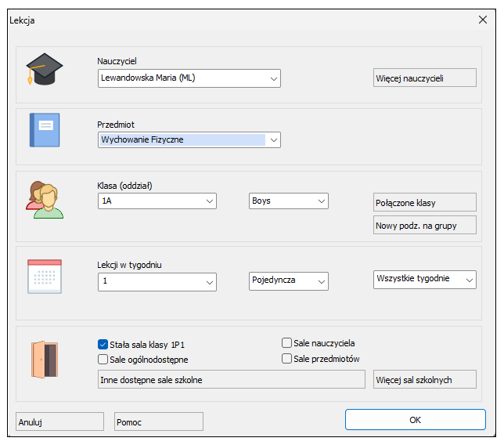Click the Inne dostępne sale szkolne field
This screenshot has width=504, height=445.
[232, 379]
